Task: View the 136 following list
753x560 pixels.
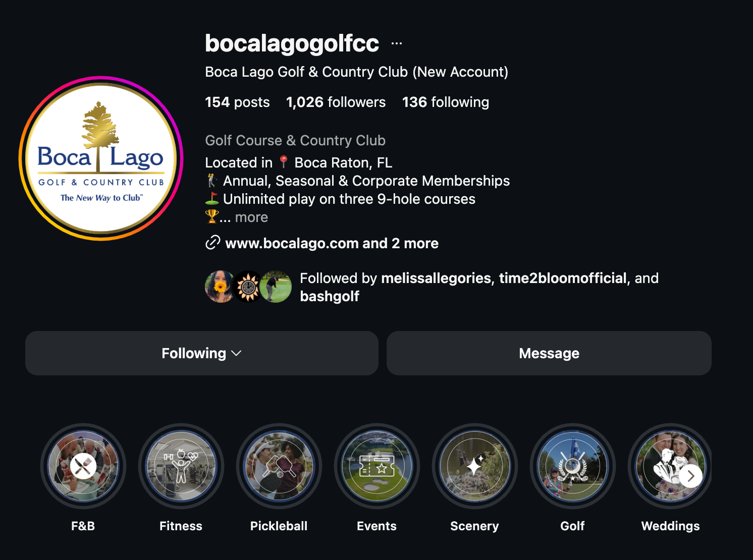Action: 446,102
